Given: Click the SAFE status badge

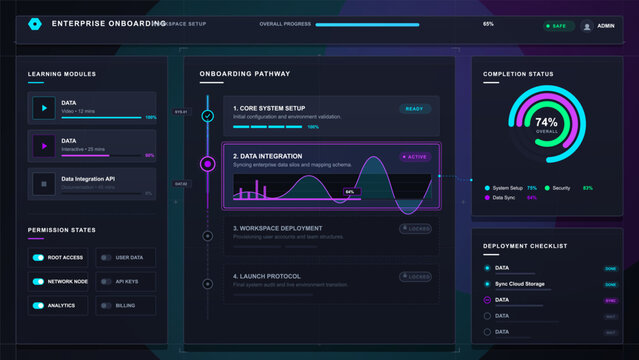Looking at the screenshot, I should point(559,26).
